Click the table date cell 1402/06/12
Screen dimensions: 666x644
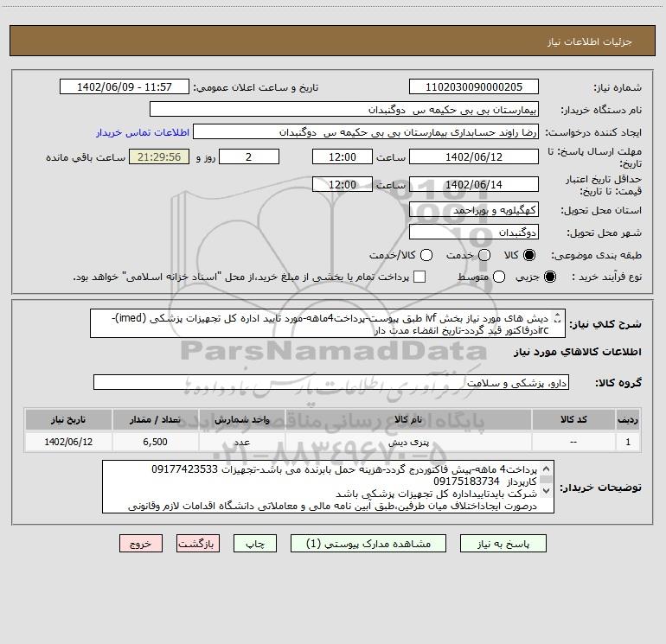[68, 442]
